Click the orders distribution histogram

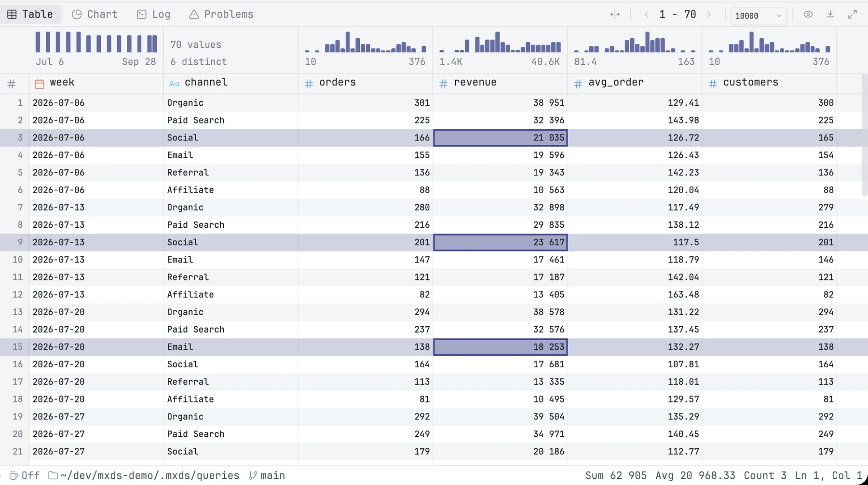[366, 42]
